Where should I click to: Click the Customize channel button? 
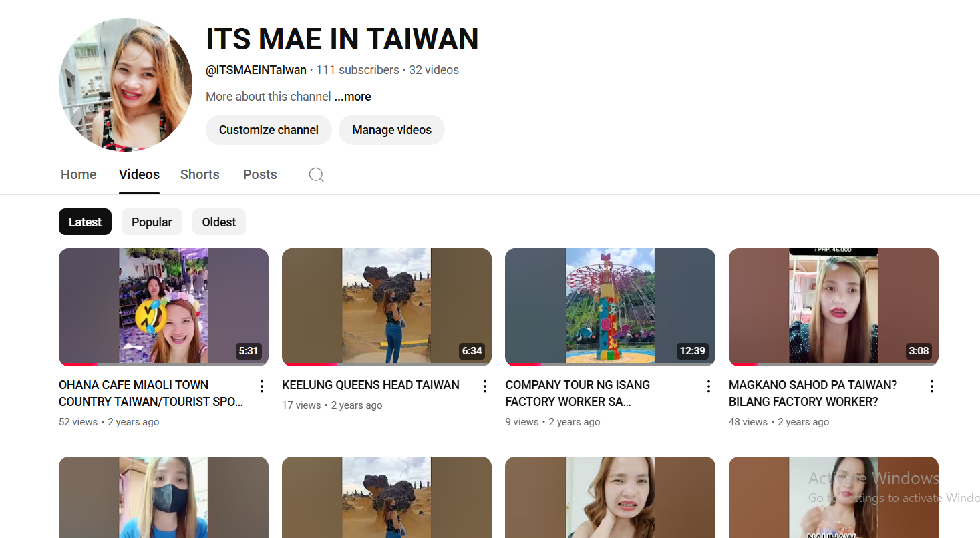click(269, 130)
